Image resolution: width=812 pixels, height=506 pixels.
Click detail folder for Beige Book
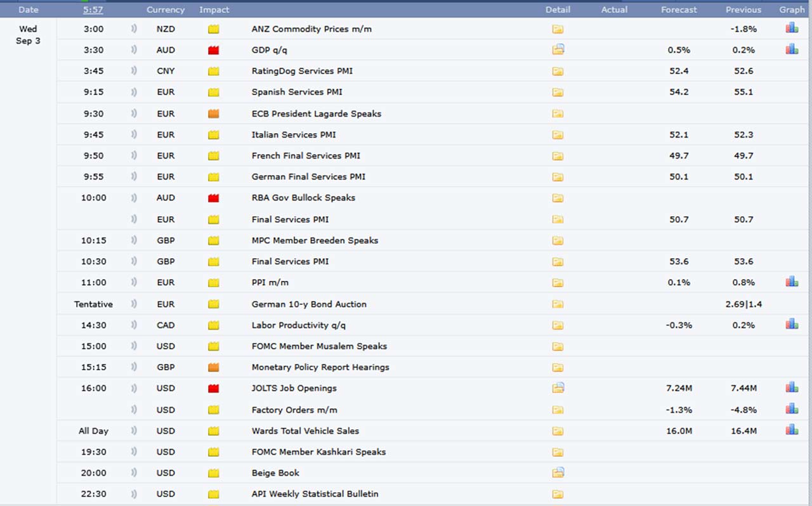558,472
